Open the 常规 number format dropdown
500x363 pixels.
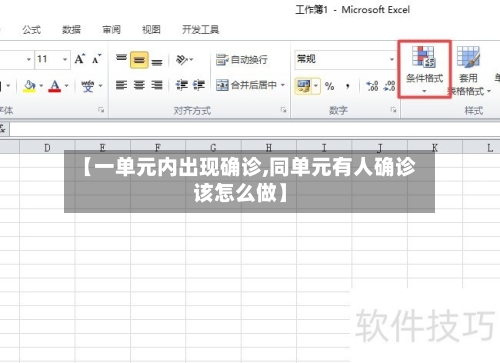pyautogui.click(x=392, y=60)
